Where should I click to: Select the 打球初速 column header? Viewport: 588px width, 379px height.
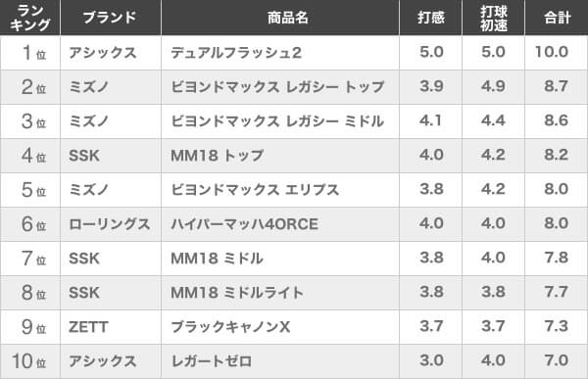[x=493, y=18]
